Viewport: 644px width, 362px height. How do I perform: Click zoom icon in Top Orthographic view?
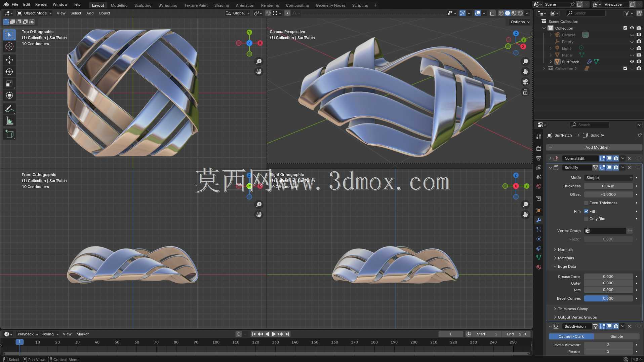[x=259, y=62]
